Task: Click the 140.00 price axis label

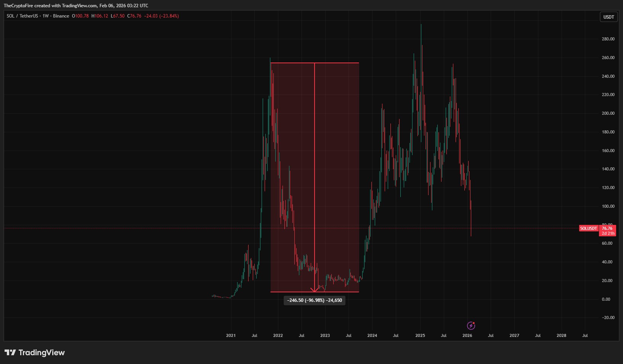Action: (x=608, y=169)
